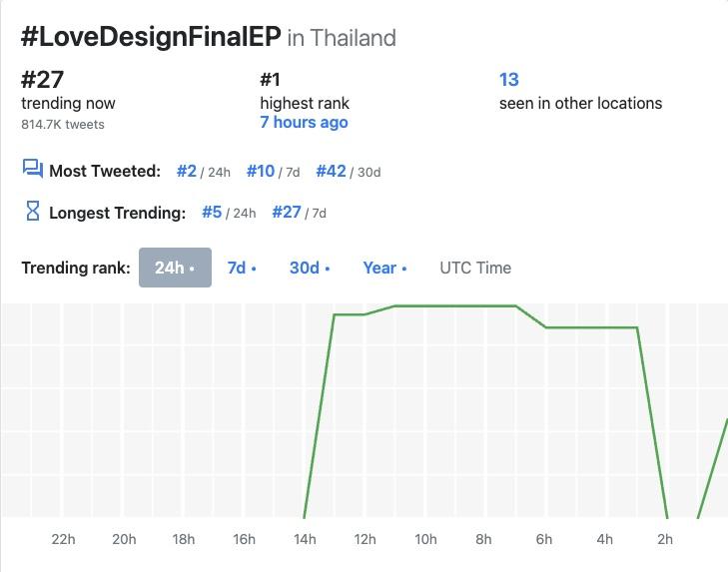Click the Most Tweeted chat bubbles icon

tap(32, 169)
